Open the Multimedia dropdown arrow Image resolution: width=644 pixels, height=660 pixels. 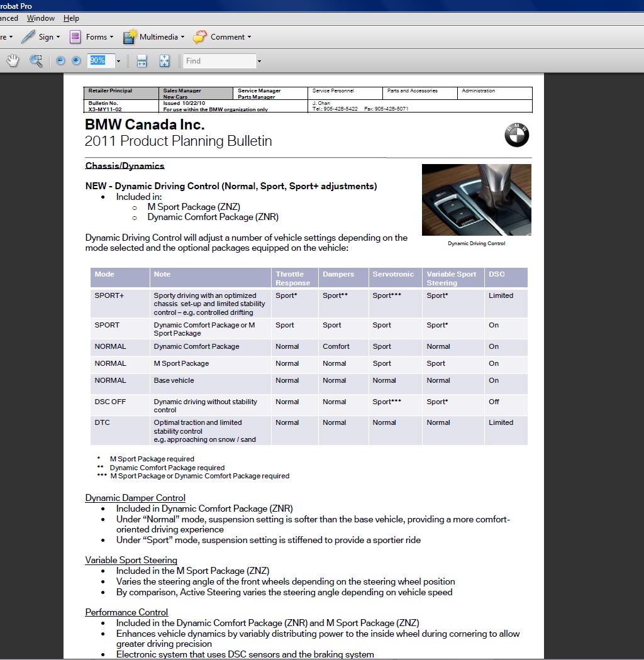pos(182,37)
